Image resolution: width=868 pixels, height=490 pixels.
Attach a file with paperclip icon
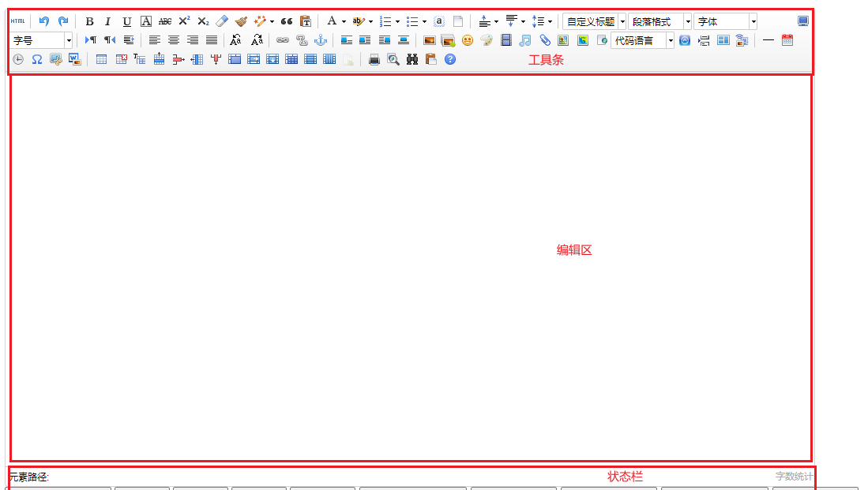tap(545, 40)
